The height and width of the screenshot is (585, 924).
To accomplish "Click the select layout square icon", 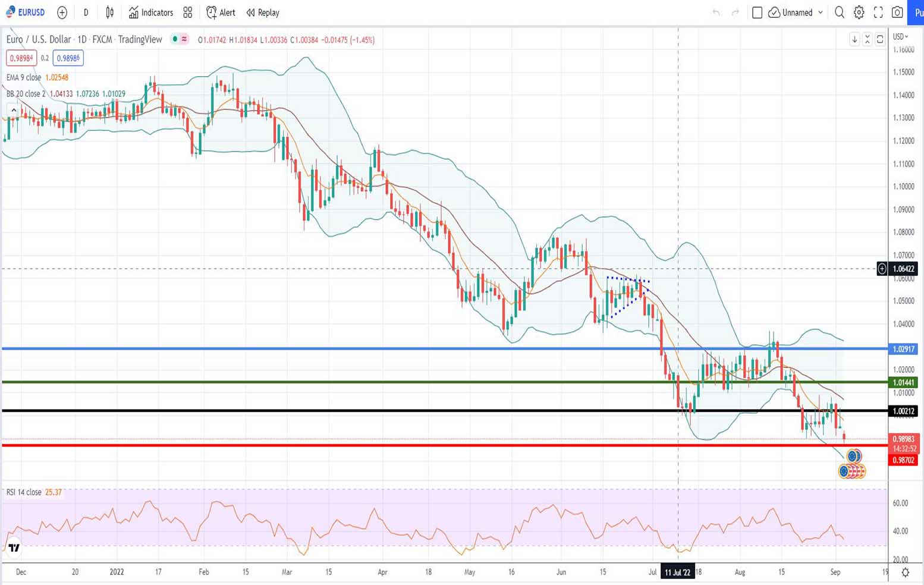I will [757, 12].
